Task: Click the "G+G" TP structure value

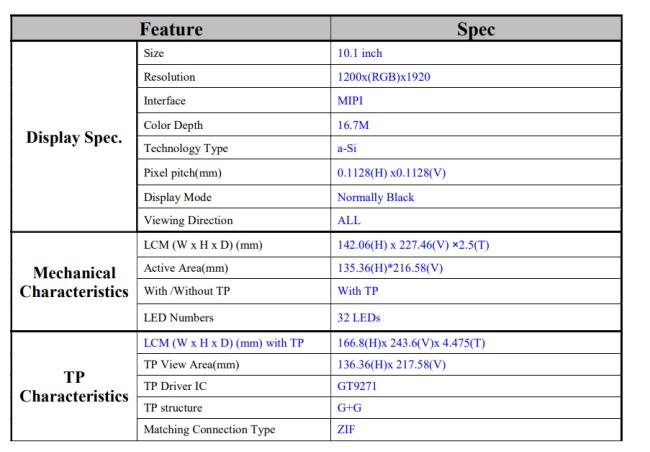Action: coord(351,409)
